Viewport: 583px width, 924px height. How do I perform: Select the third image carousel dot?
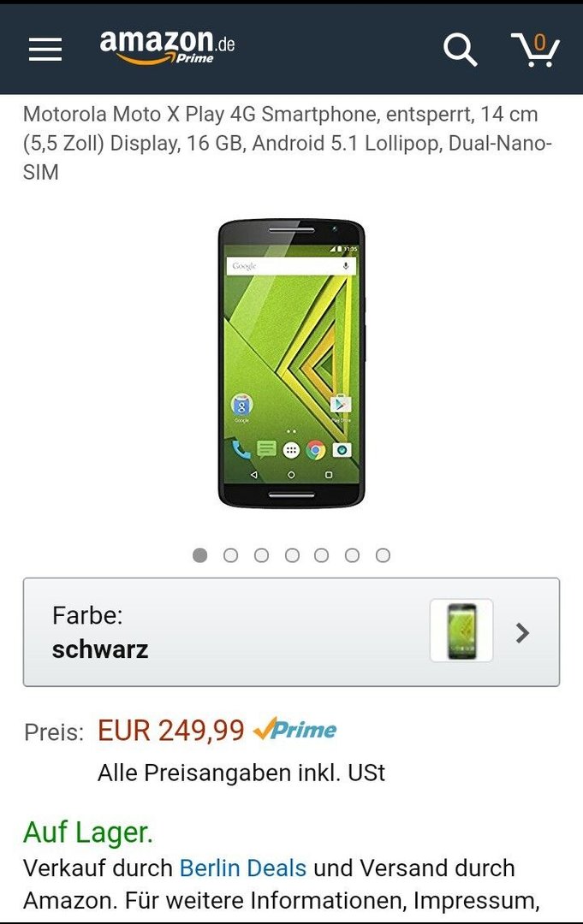(x=261, y=555)
